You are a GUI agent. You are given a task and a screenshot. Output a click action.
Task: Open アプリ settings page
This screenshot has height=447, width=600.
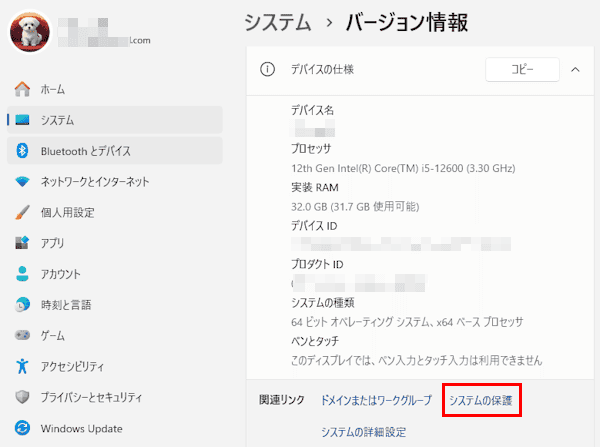(x=115, y=243)
